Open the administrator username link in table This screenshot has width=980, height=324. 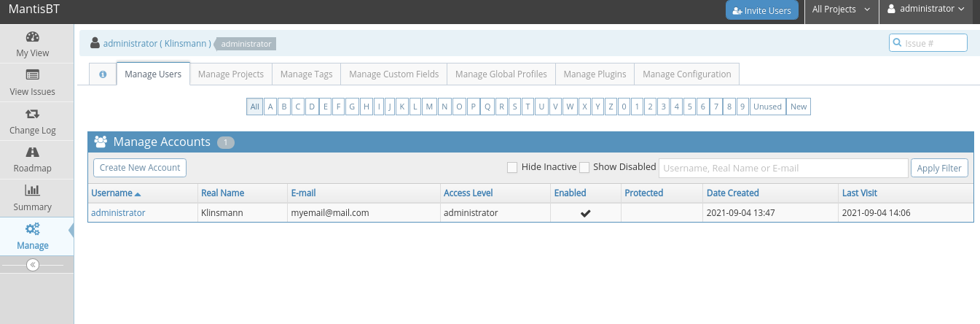click(118, 213)
